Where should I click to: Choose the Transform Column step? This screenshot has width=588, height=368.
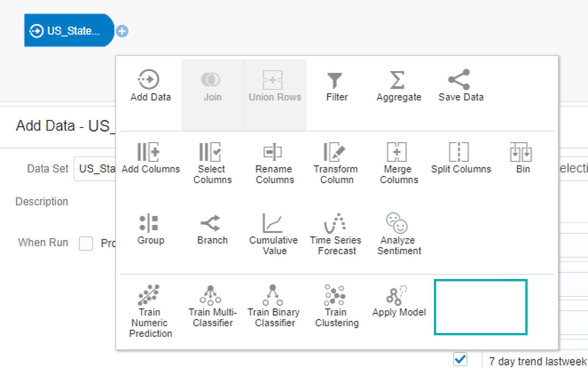336,163
